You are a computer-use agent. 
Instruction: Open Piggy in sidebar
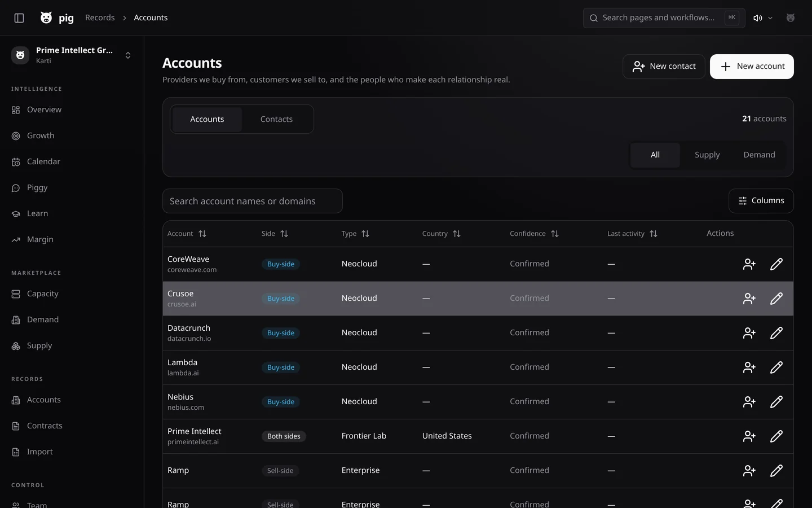point(72,188)
